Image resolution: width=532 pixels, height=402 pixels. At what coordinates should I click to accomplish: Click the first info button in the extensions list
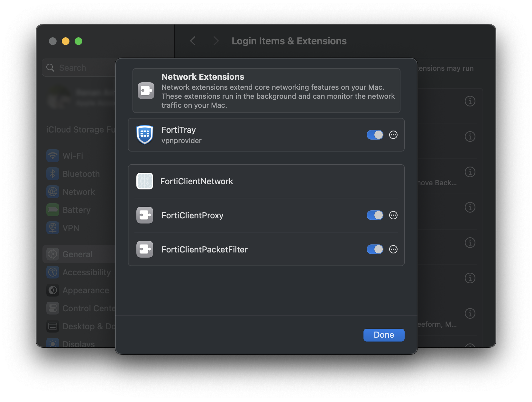pyautogui.click(x=470, y=101)
